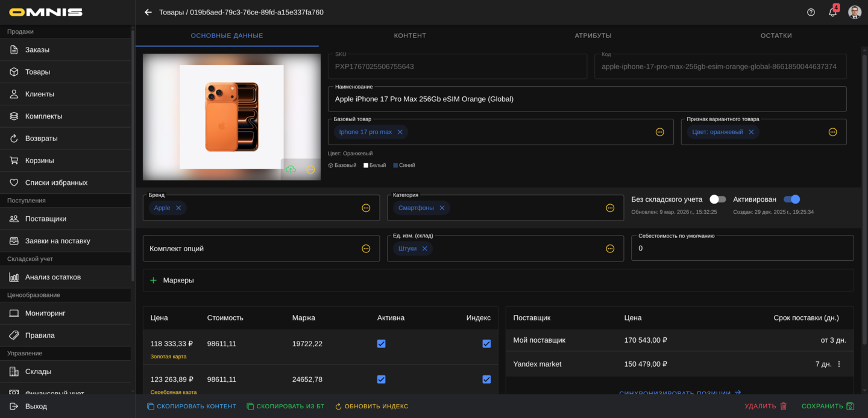Switch to the Атрибуты tab
Screen dimensions: 868x418
tap(593, 36)
